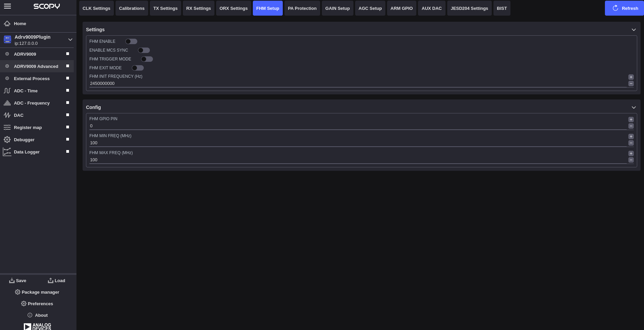Viewport: 644px width, 330px height.
Task: Collapse the Config section chevron
Action: 634,107
